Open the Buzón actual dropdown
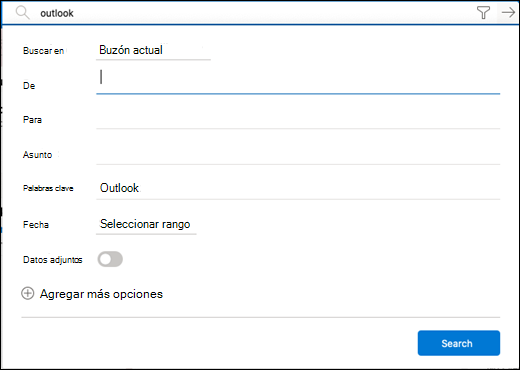Viewport: 520px width, 370px height. pos(153,50)
